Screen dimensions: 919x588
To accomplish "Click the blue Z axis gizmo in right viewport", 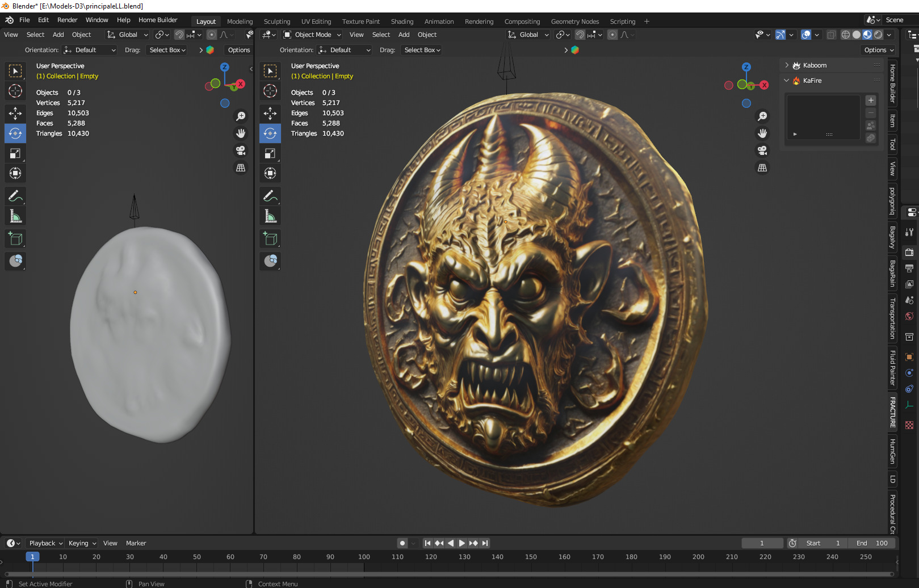I will coord(746,67).
